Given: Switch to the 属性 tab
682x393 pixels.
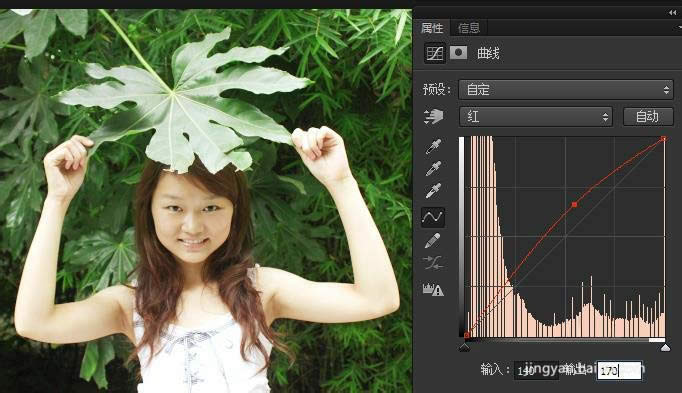Looking at the screenshot, I should [432, 28].
